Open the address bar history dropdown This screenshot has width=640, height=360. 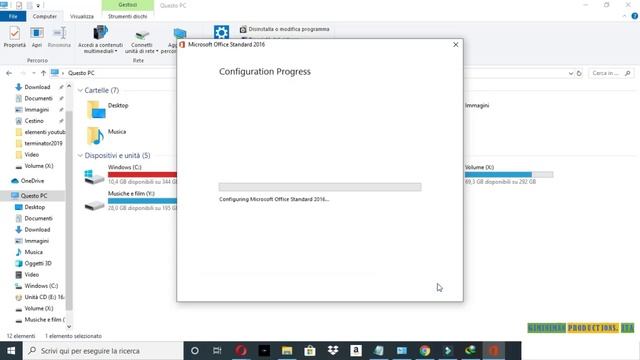(571, 73)
